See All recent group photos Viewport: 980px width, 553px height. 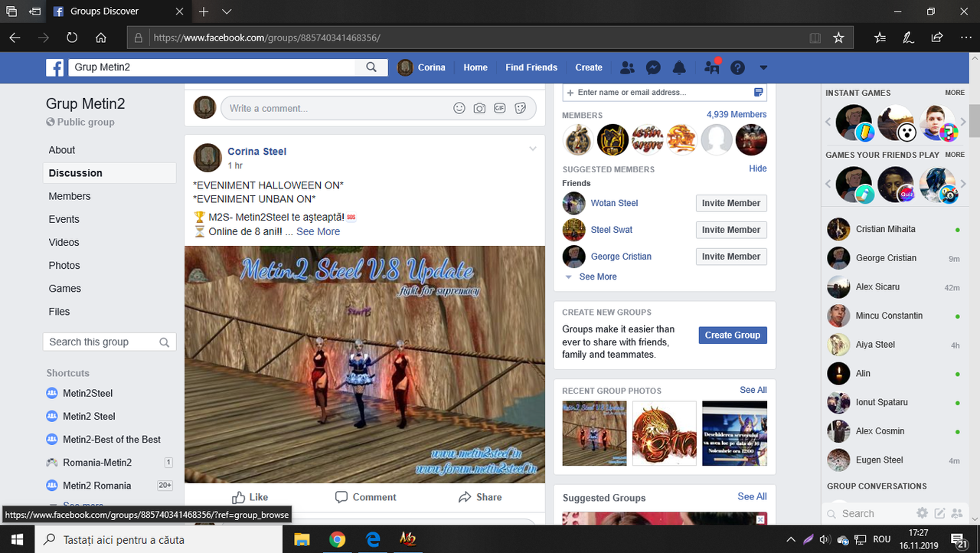753,390
